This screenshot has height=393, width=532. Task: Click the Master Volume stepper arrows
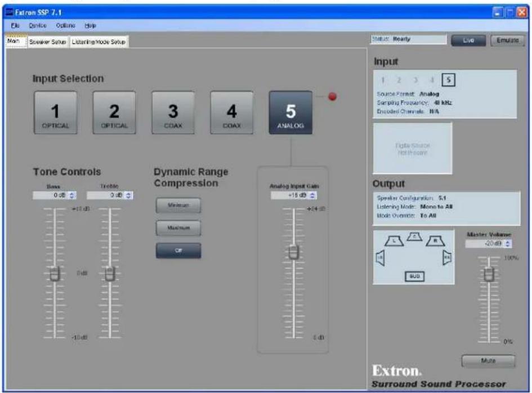508,244
